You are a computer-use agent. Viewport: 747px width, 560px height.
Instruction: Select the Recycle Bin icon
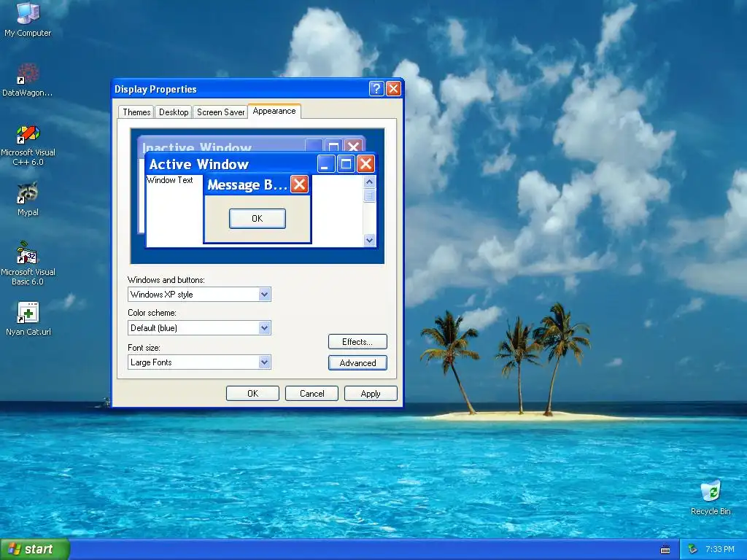pos(711,498)
